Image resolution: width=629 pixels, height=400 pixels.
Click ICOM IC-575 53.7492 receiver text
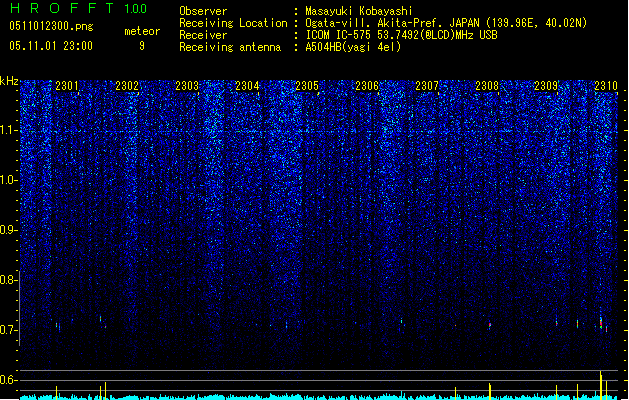[x=402, y=35]
